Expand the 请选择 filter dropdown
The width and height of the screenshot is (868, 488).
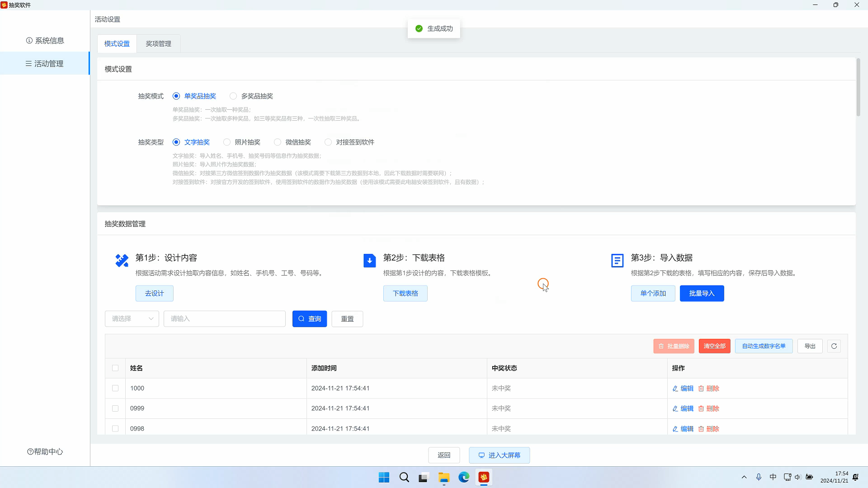click(x=132, y=319)
